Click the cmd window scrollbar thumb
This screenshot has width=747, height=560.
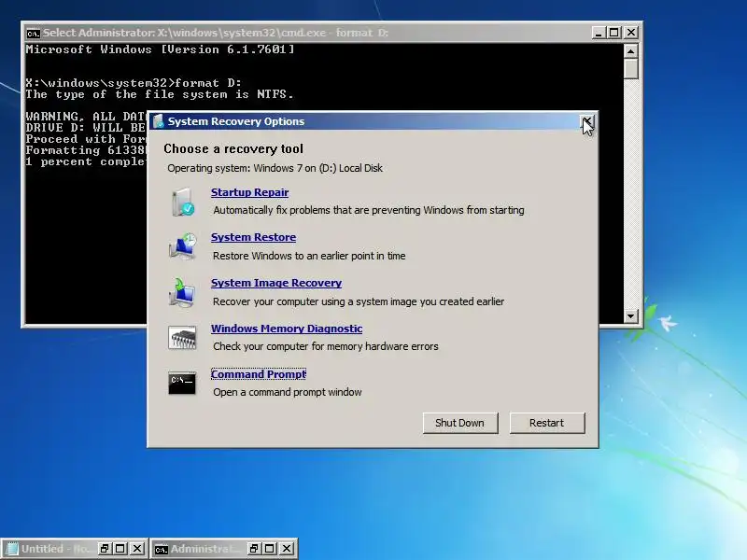tap(631, 68)
